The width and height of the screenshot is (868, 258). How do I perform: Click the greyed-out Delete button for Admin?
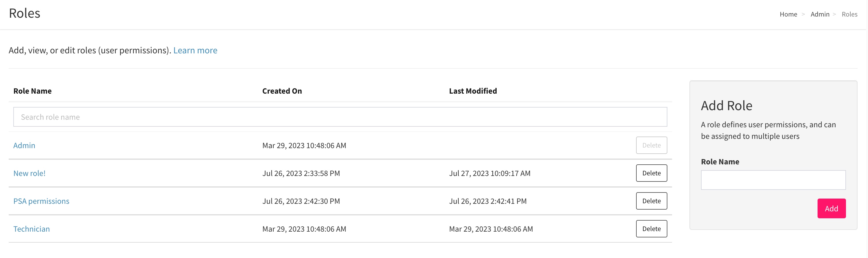651,145
